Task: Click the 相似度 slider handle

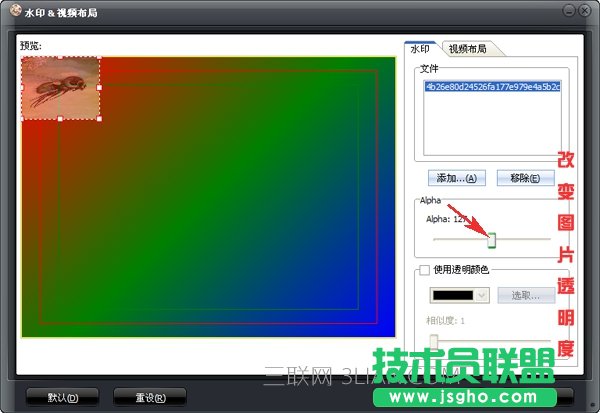Action: tap(434, 341)
